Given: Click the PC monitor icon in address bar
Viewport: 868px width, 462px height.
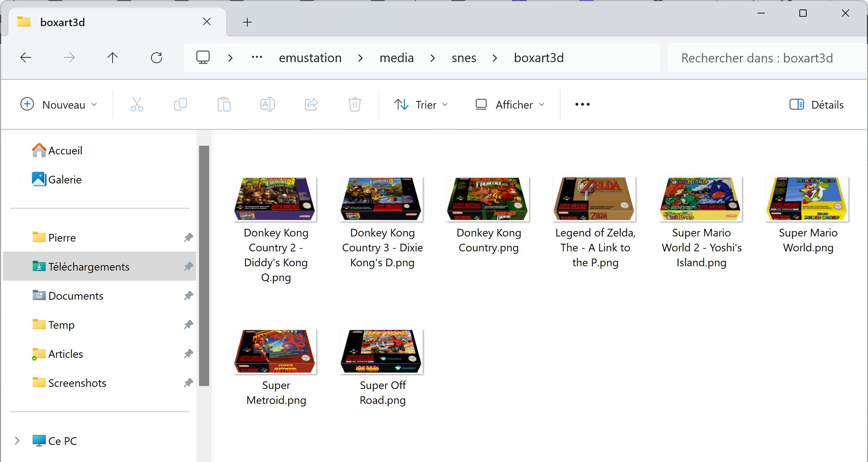Looking at the screenshot, I should [x=203, y=57].
